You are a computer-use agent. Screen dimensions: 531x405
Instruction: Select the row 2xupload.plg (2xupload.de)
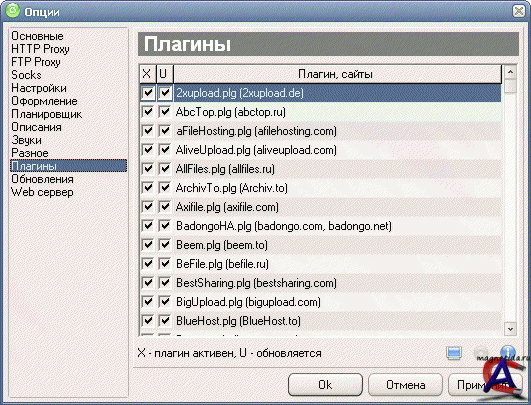click(x=320, y=93)
